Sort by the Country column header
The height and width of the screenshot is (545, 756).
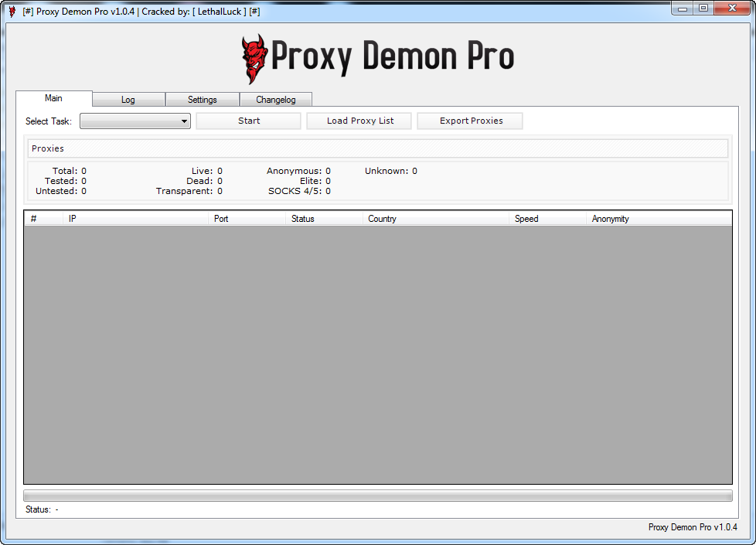point(436,219)
